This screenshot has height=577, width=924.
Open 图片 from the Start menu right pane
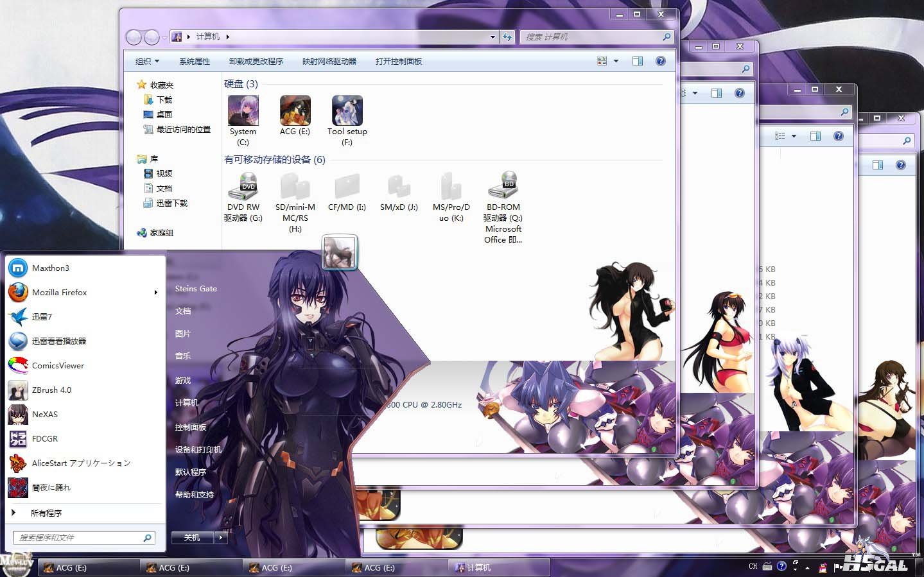[183, 334]
